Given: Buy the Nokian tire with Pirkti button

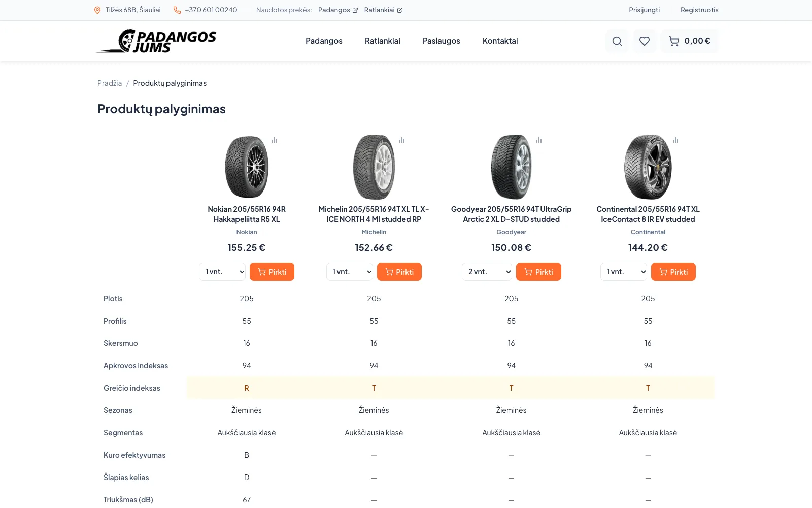Looking at the screenshot, I should tap(272, 272).
